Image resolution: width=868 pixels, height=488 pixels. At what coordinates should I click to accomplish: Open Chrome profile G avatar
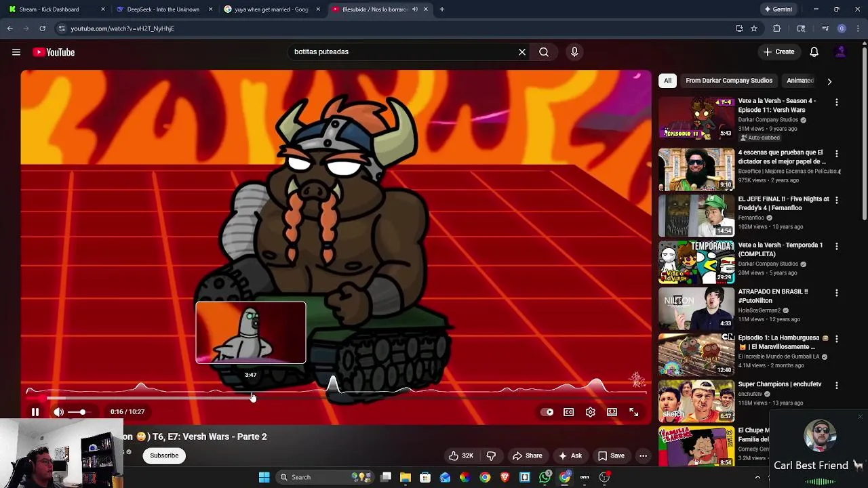pos(842,28)
